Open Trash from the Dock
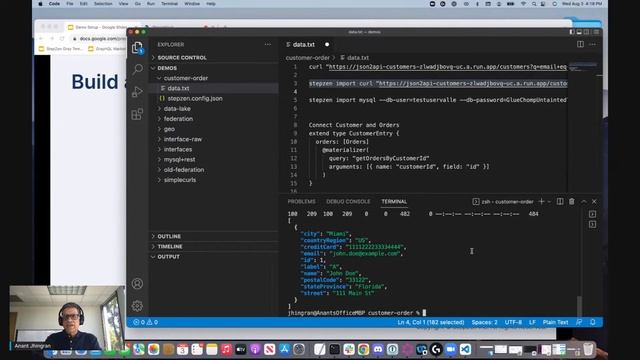The height and width of the screenshot is (360, 640). click(x=588, y=349)
